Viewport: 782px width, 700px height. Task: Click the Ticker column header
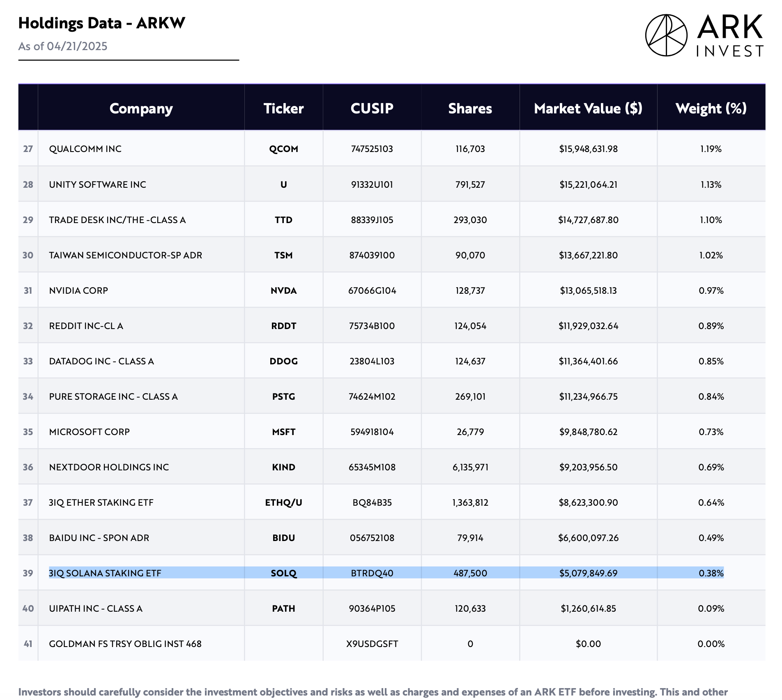tap(283, 108)
